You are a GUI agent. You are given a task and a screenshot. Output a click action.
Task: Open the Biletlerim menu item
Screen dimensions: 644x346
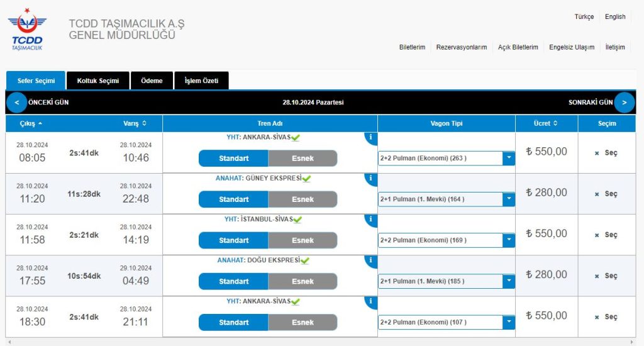412,47
